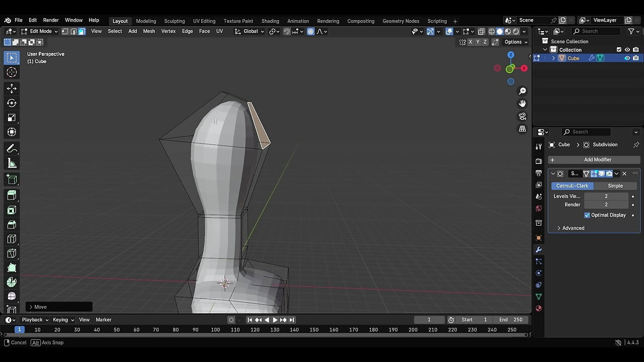The height and width of the screenshot is (362, 644).
Task: Toggle Optimal Display checkbox
Action: pos(587,215)
